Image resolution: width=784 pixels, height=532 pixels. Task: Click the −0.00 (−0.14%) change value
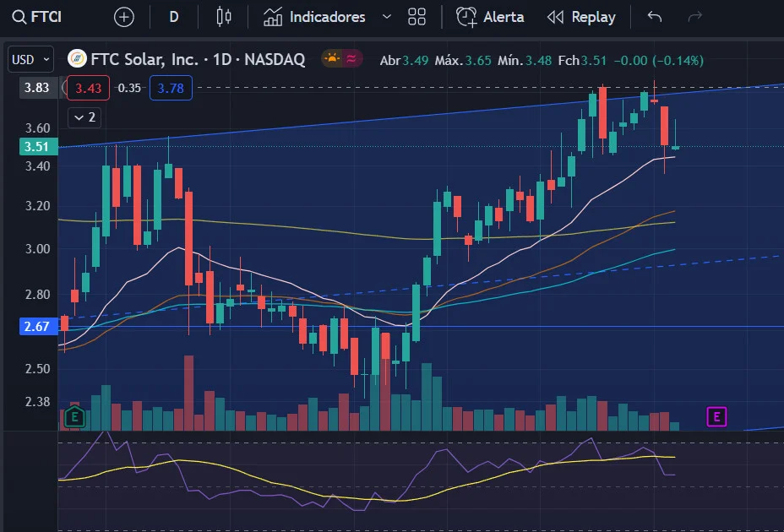658,61
